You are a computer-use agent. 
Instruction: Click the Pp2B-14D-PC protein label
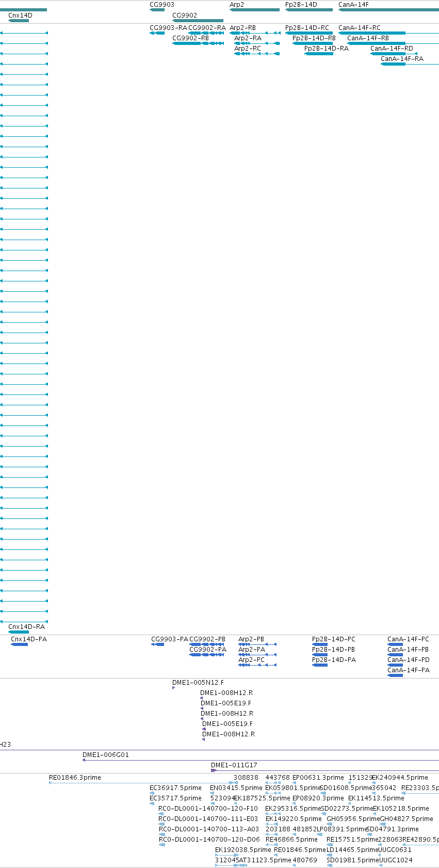click(x=334, y=639)
